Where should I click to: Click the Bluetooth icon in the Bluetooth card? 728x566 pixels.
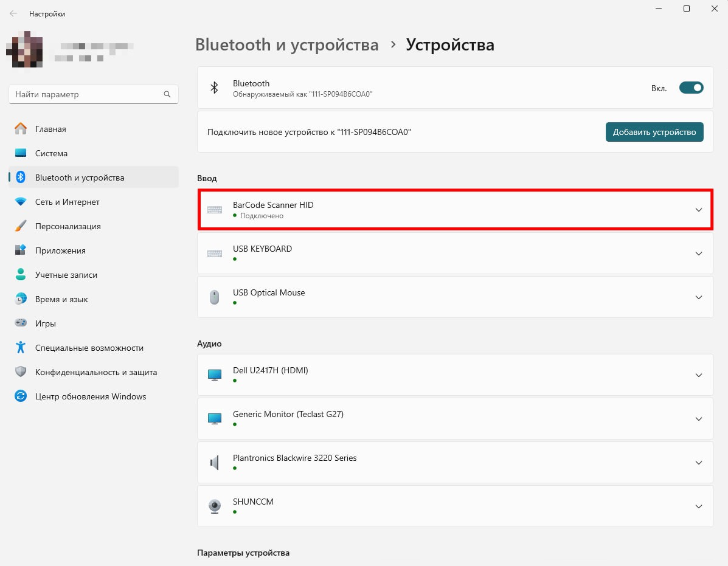coord(214,88)
